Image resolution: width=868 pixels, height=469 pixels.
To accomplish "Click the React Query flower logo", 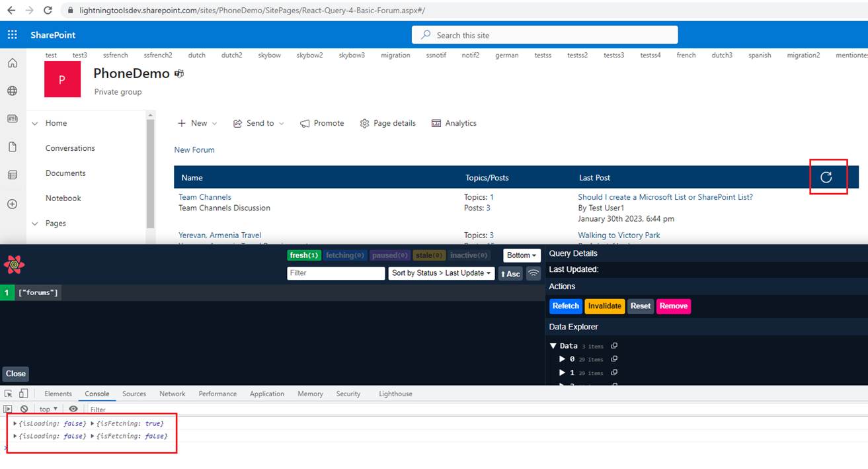I will (14, 265).
